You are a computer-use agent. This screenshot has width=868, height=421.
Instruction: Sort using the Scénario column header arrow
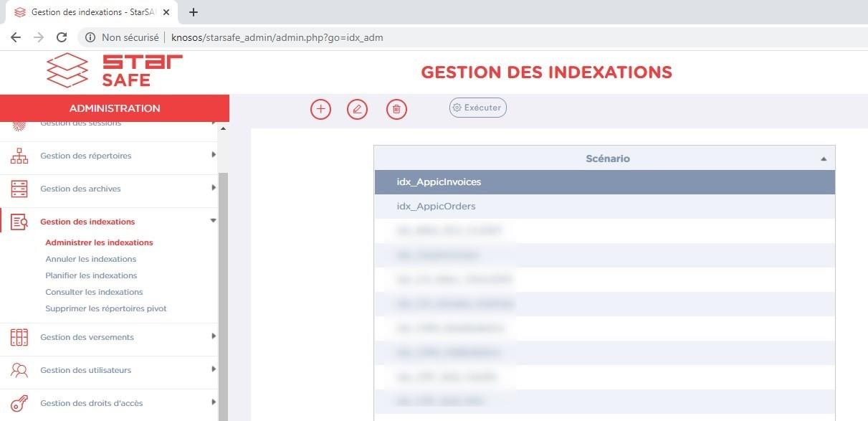[x=824, y=159]
